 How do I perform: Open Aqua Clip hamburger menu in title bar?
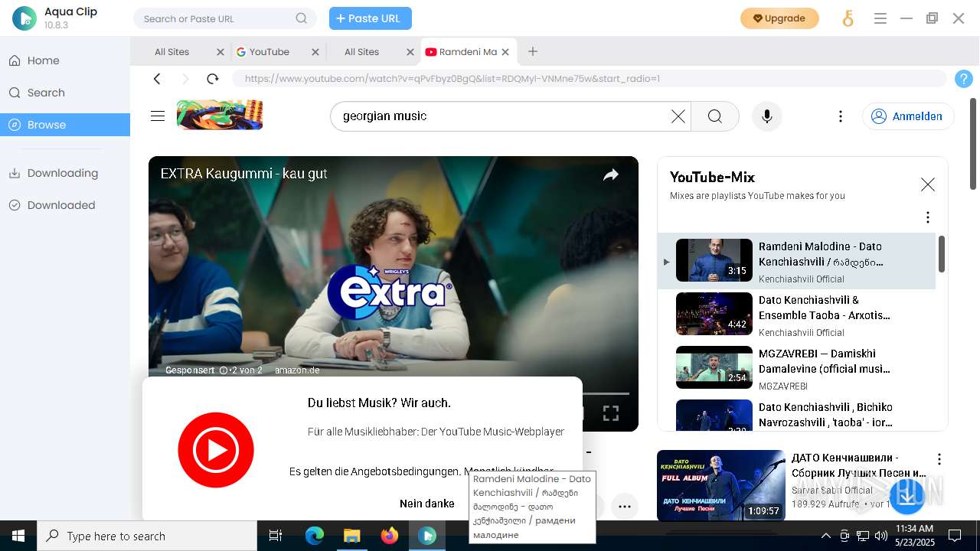880,18
